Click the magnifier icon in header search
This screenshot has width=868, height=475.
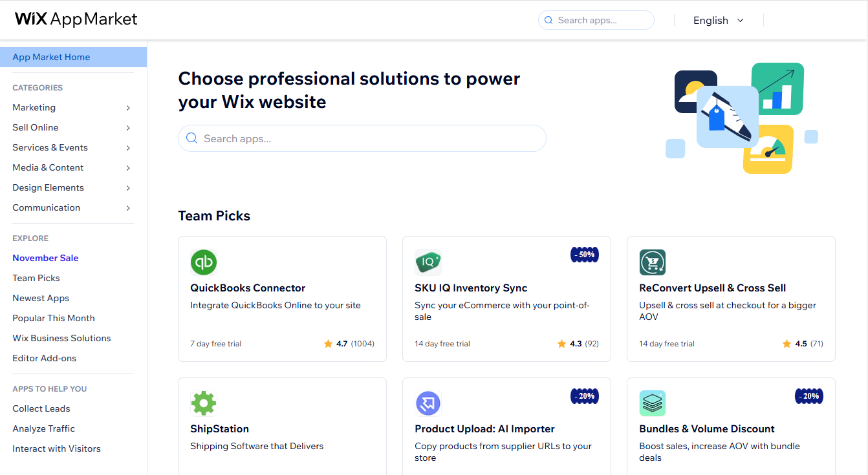[548, 20]
